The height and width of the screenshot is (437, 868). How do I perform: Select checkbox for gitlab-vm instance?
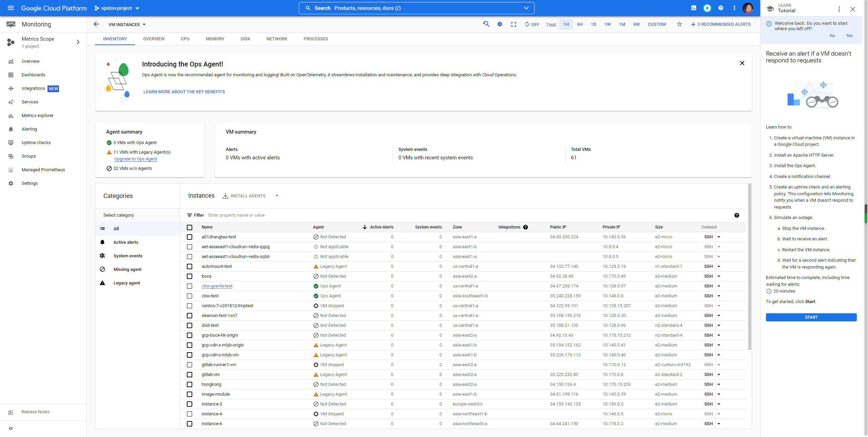click(x=190, y=375)
